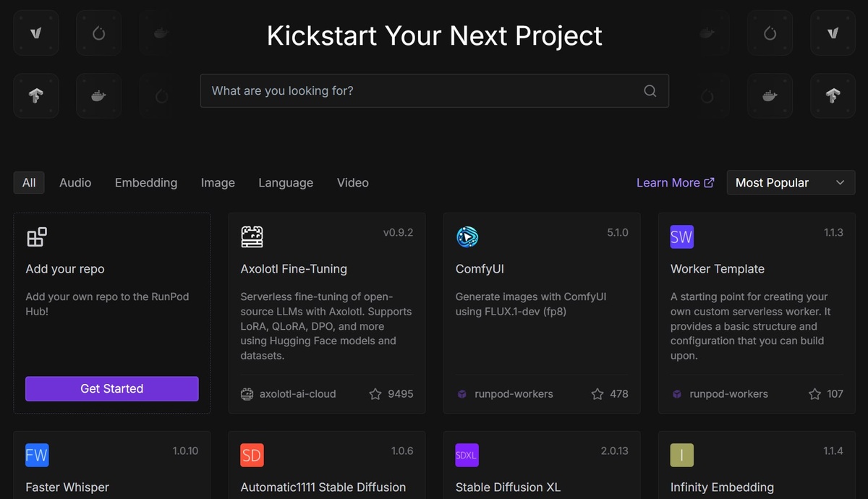Select the Embedding category tab
Screen dimensions: 868x499
[146, 183]
